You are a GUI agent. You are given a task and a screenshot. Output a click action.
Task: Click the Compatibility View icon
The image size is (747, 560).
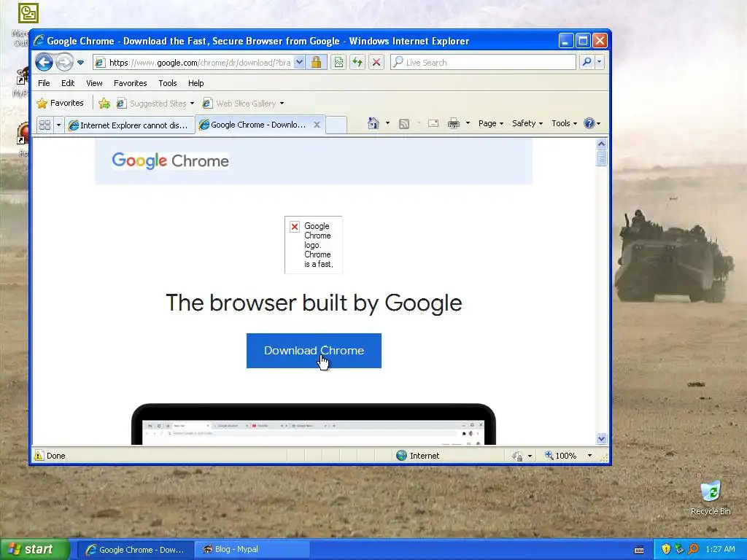(x=338, y=63)
